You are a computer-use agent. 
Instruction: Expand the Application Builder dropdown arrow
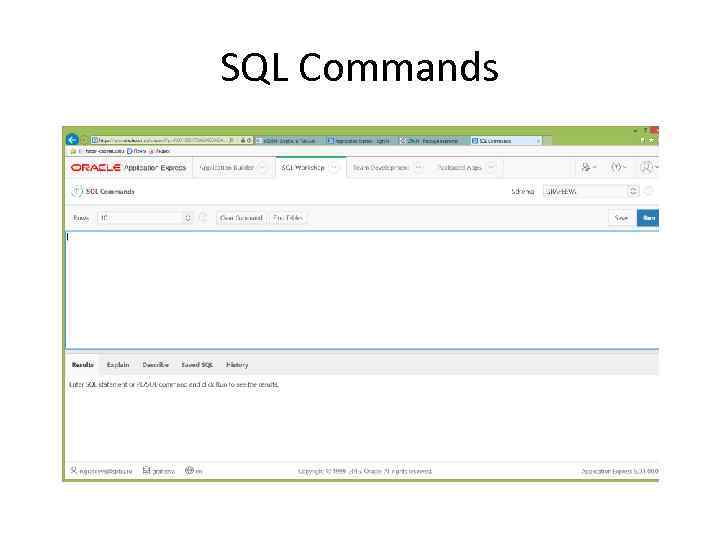coord(263,168)
